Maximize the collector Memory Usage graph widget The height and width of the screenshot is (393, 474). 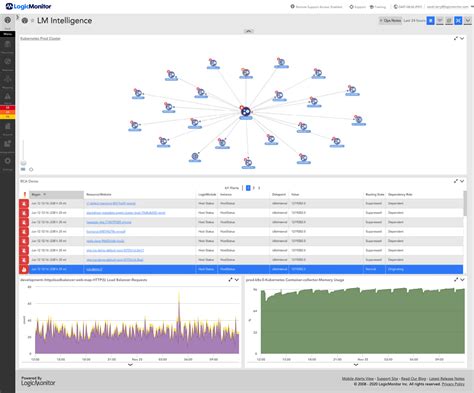[x=456, y=280]
